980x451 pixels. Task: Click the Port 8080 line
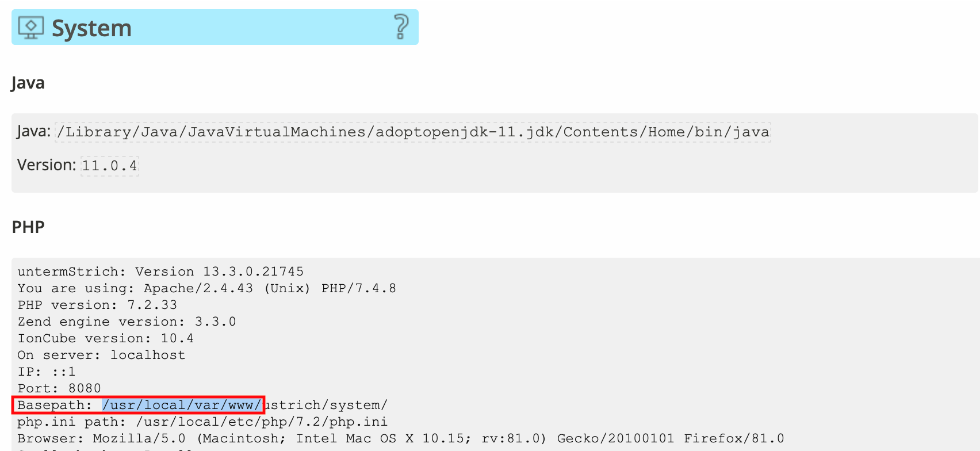pos(59,388)
